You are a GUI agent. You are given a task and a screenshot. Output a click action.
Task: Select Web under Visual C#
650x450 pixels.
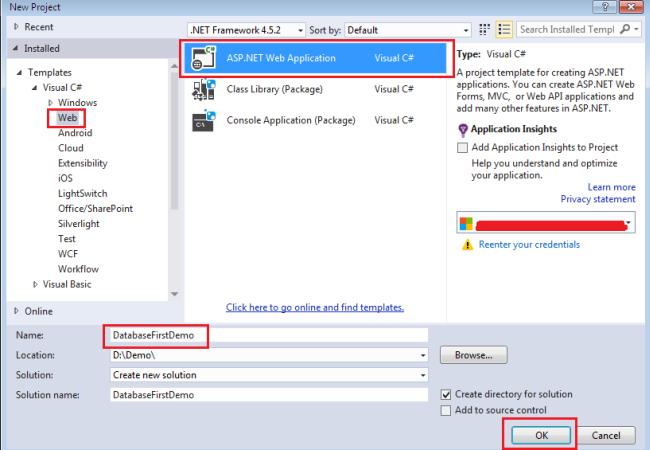coord(67,118)
